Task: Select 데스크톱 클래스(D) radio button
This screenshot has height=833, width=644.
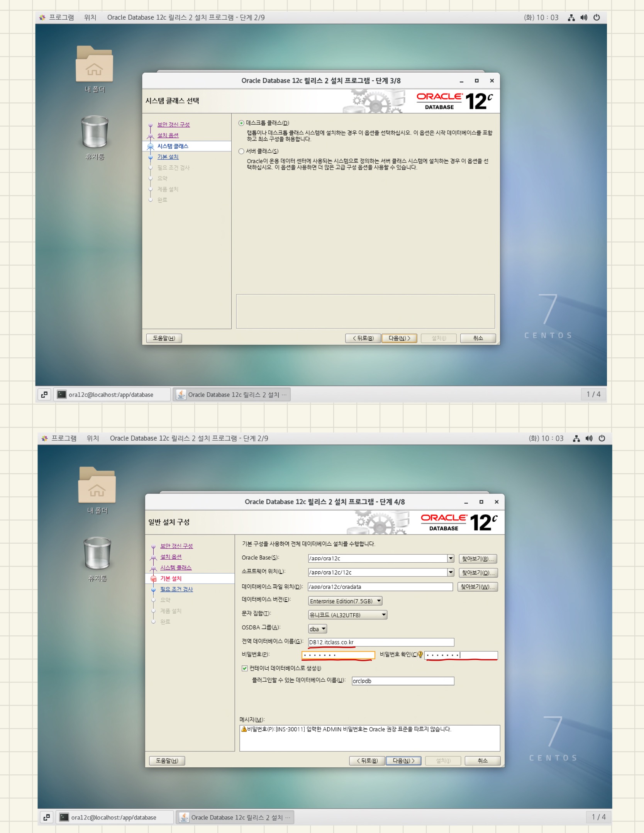Action: (x=241, y=123)
